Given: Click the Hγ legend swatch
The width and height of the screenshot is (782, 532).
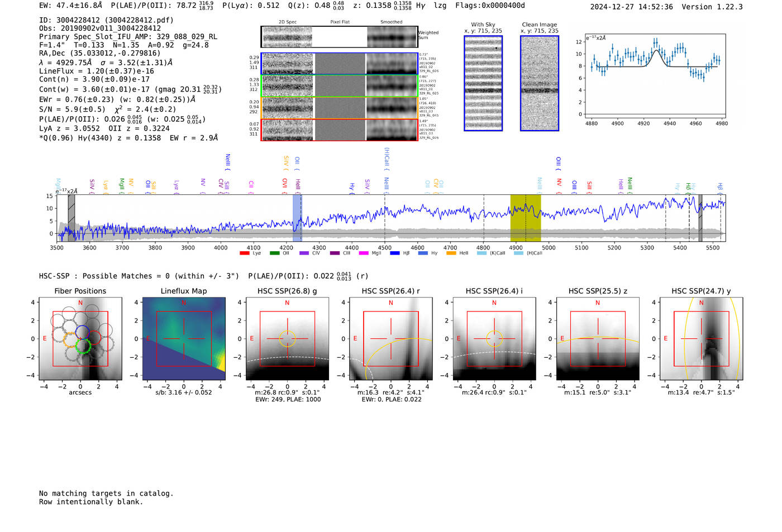Looking at the screenshot, I should [x=423, y=253].
